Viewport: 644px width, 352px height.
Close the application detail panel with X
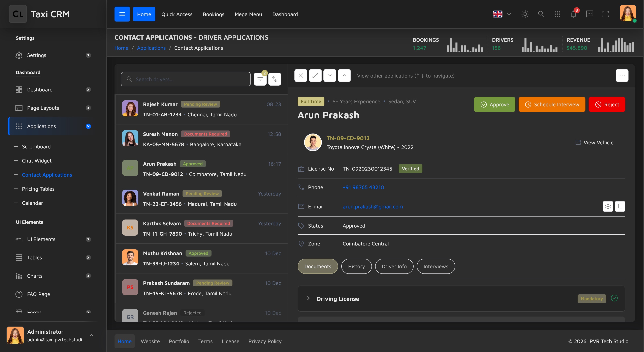click(301, 76)
